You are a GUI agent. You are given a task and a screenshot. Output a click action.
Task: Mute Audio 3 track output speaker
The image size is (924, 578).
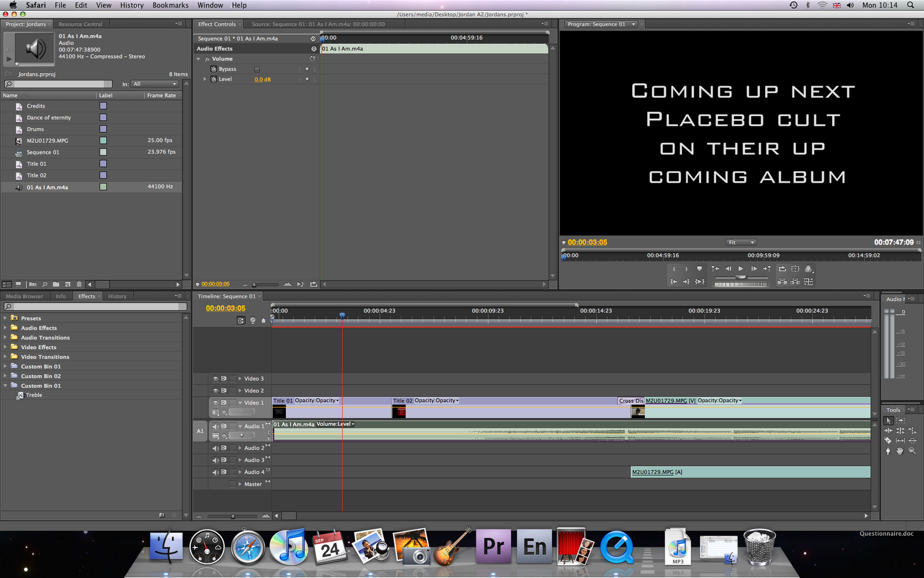[x=215, y=460]
